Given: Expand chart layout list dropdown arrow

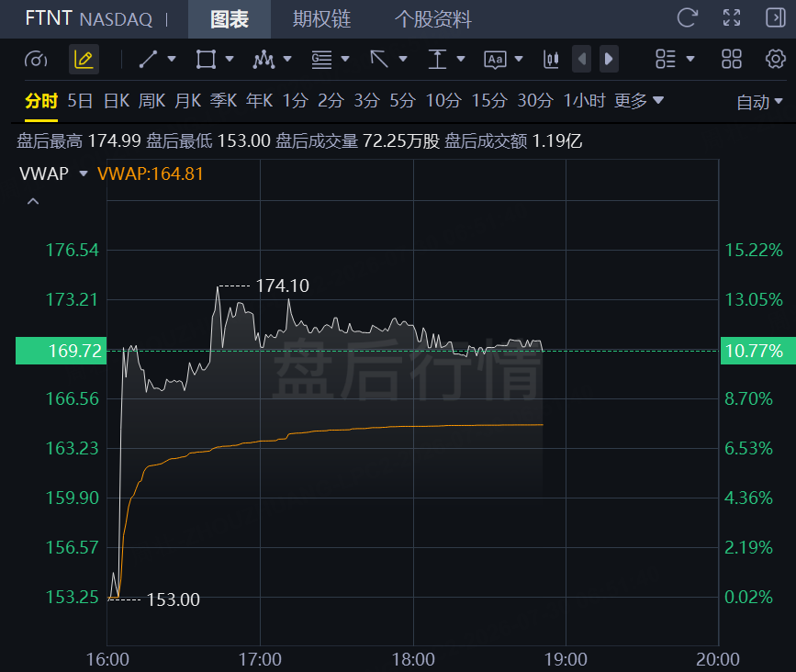Looking at the screenshot, I should point(689,59).
